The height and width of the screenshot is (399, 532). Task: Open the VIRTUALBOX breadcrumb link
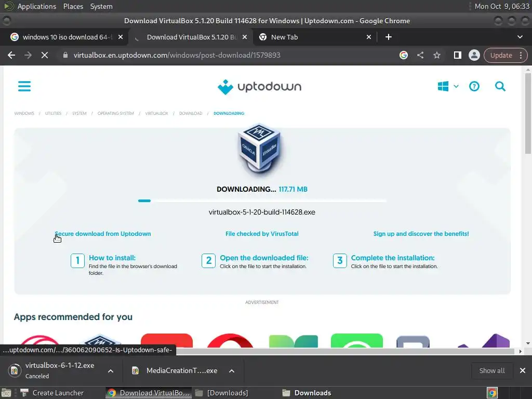[x=157, y=113]
